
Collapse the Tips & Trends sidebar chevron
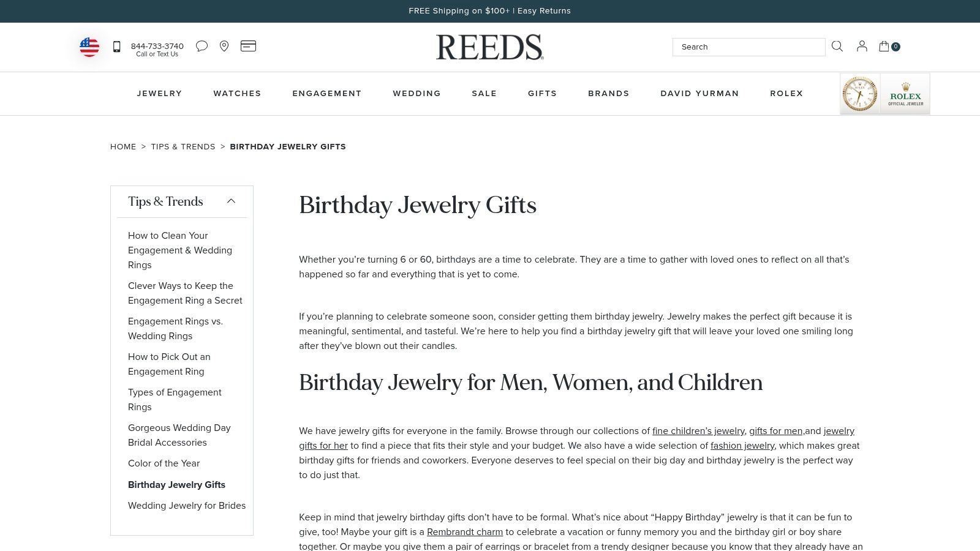(231, 201)
